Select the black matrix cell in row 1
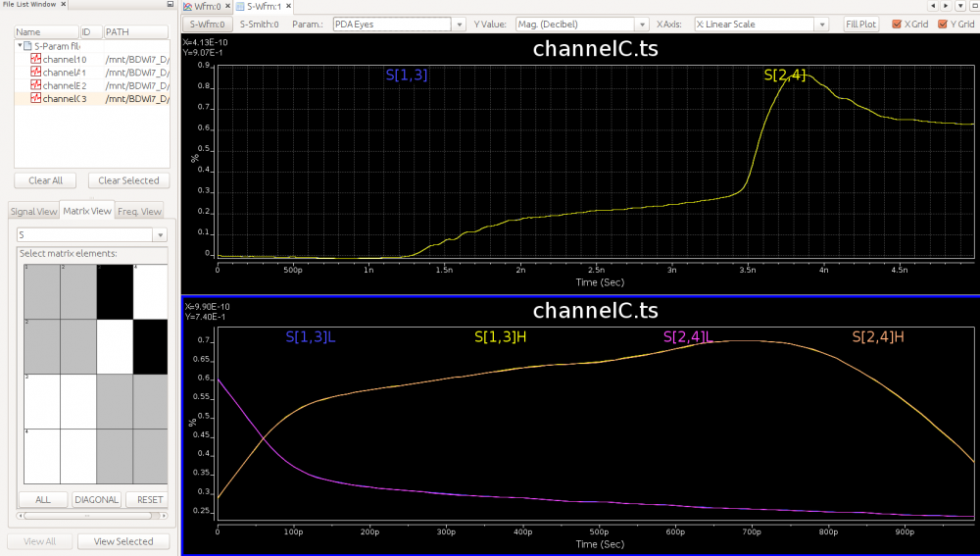980x556 pixels. click(115, 291)
